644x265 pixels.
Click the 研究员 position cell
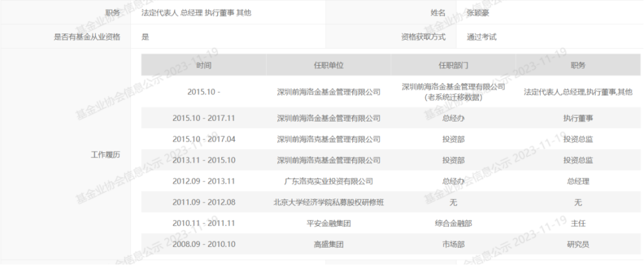578,244
